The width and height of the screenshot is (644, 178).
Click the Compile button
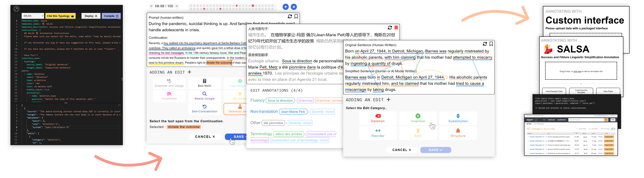[111, 16]
